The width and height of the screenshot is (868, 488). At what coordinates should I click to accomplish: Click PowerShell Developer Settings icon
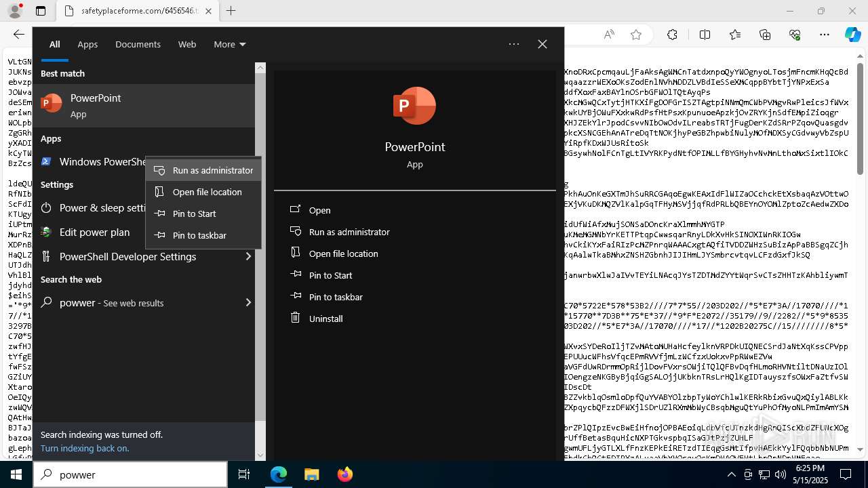(46, 256)
